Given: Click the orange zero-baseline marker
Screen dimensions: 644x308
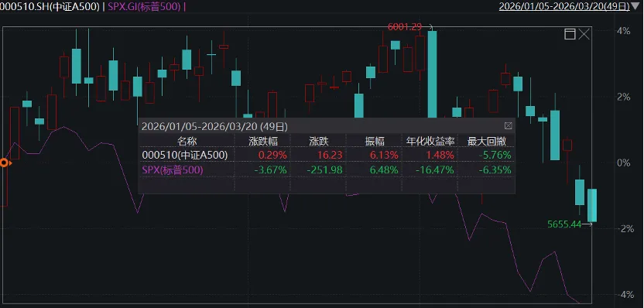Looking at the screenshot, I should [x=5, y=163].
